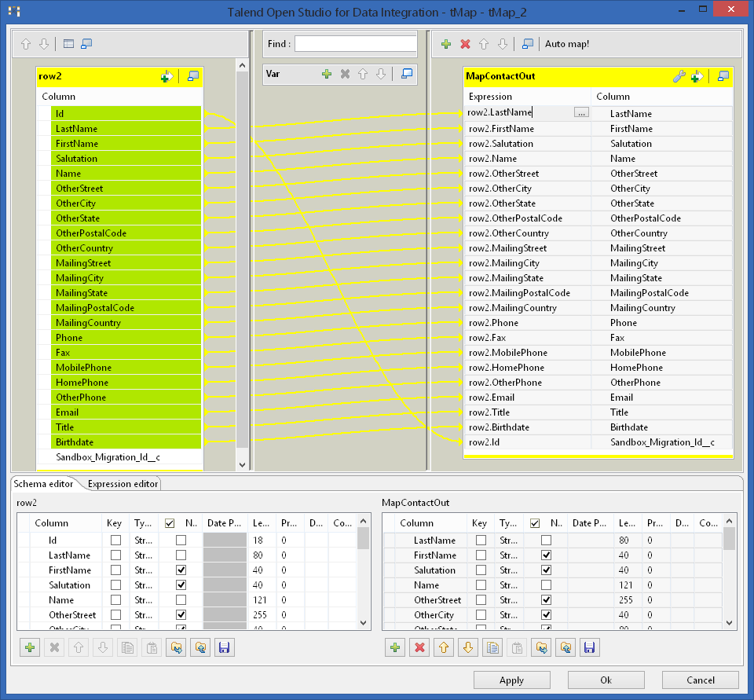Uncheck Nullable for FirstName in row2 schema
The height and width of the screenshot is (700, 754).
tap(181, 570)
